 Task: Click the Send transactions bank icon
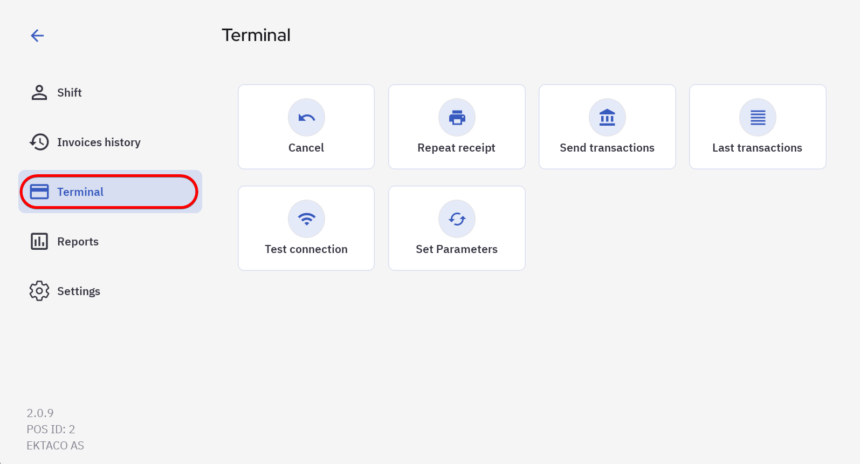click(607, 118)
